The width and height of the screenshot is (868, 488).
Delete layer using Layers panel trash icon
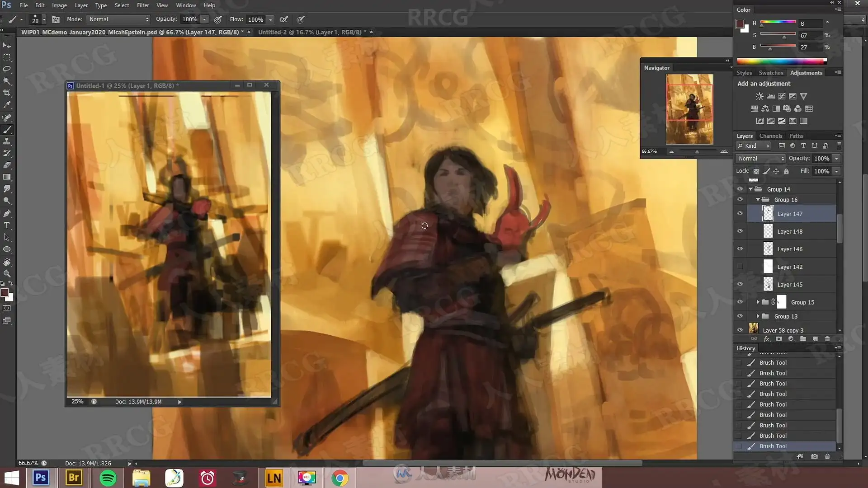tap(827, 339)
